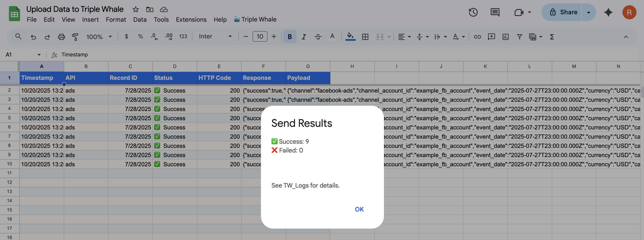Click the Gemini sparkle icon
644x240 pixels.
(x=608, y=12)
